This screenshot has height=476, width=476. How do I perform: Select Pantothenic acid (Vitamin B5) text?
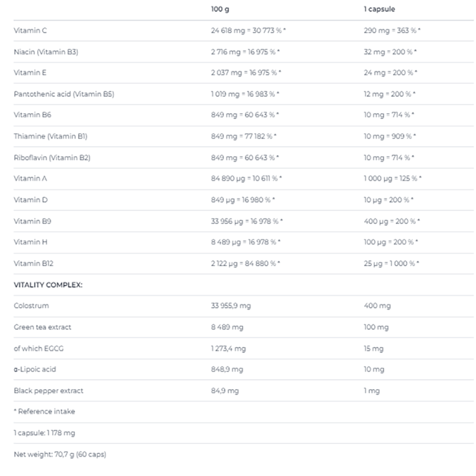pos(64,94)
